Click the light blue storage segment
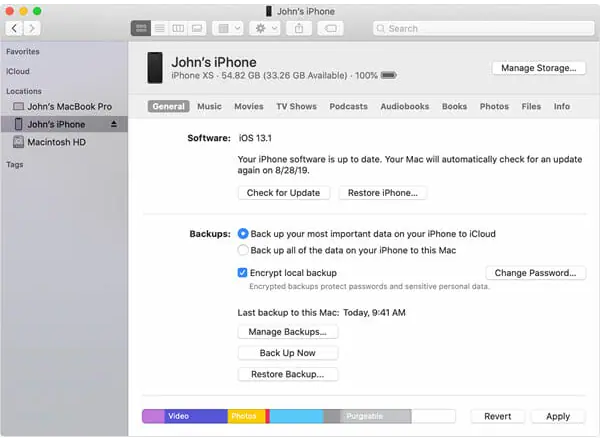The width and height of the screenshot is (612, 444). 297,416
